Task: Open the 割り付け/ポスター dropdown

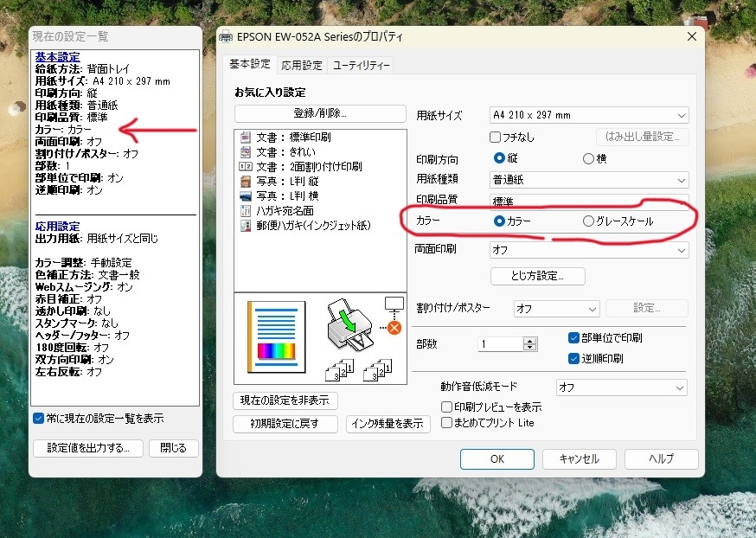Action: coord(557,309)
